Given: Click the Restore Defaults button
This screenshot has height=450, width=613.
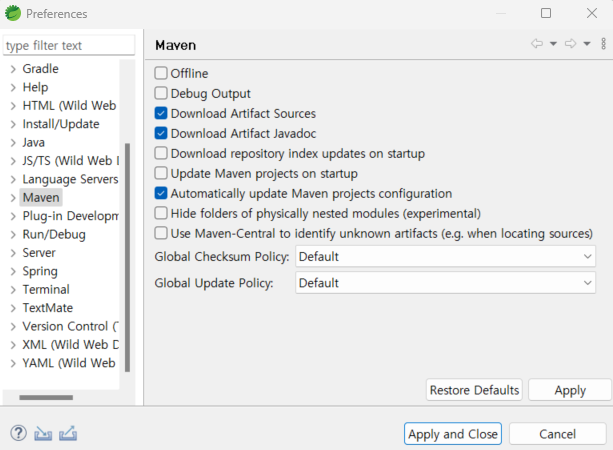Looking at the screenshot, I should tap(474, 390).
